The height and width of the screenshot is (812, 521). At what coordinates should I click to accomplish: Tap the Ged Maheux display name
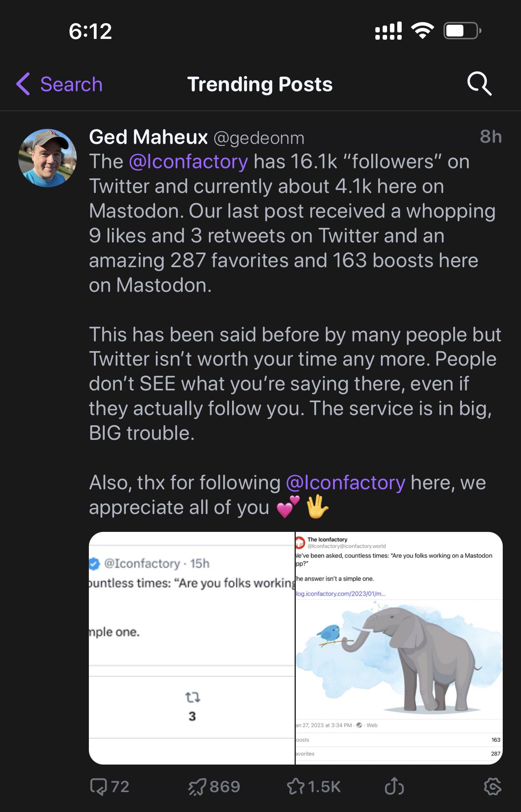tap(148, 137)
